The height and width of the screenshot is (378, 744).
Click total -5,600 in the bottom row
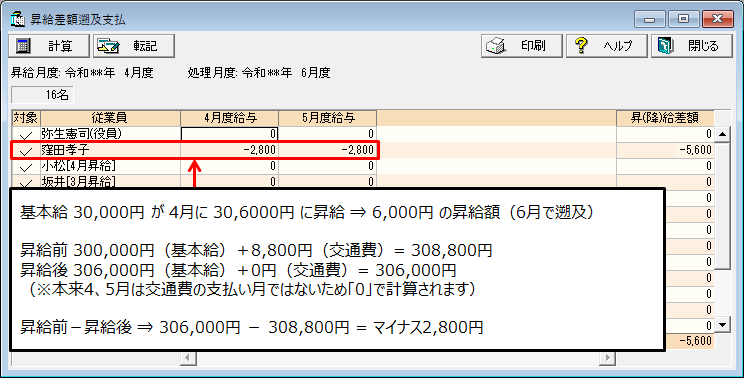click(x=689, y=341)
